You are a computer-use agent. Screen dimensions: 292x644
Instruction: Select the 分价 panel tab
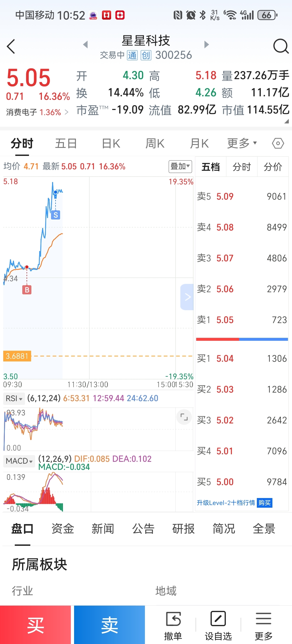click(x=273, y=167)
